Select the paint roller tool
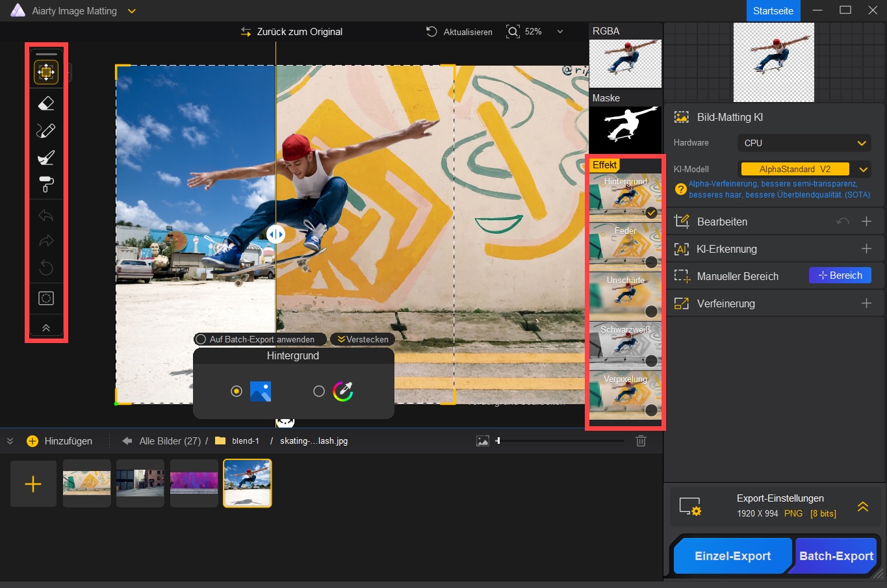This screenshot has width=887, height=588. click(x=46, y=185)
